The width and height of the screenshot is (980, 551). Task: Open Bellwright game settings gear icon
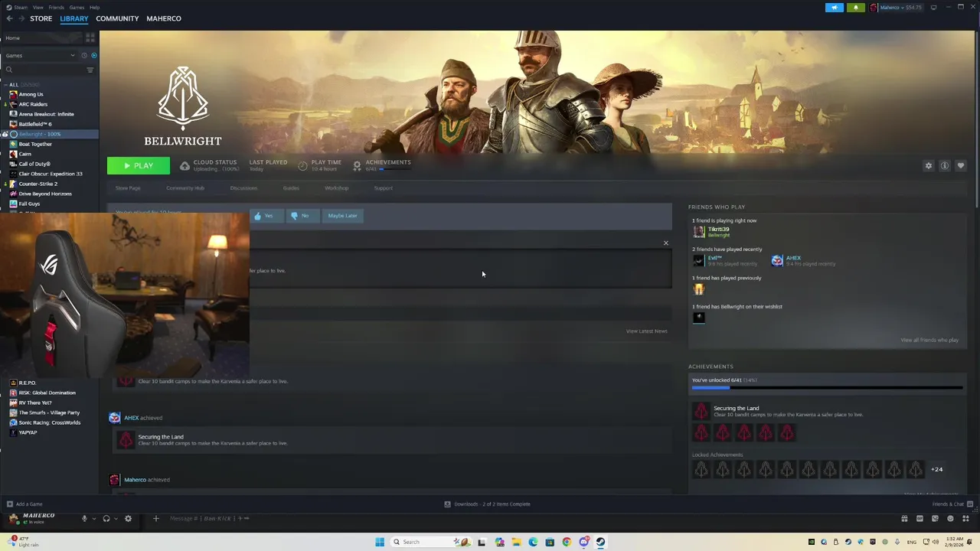coord(929,165)
